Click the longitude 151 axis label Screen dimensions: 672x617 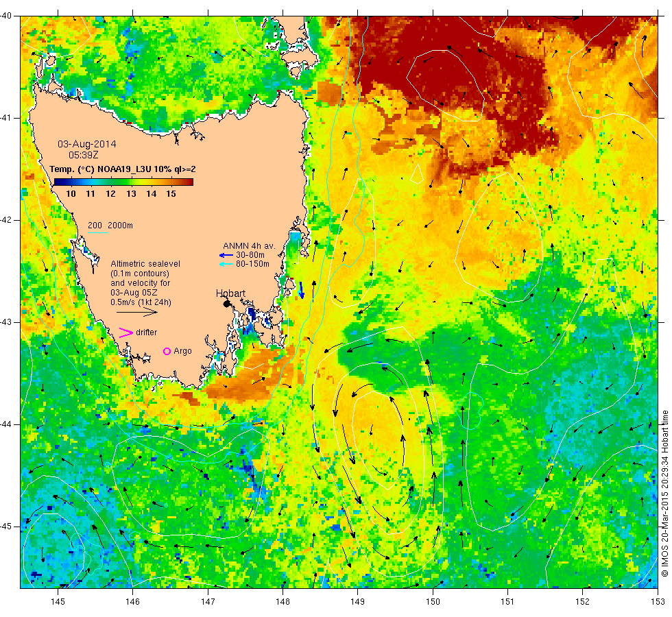tap(507, 602)
